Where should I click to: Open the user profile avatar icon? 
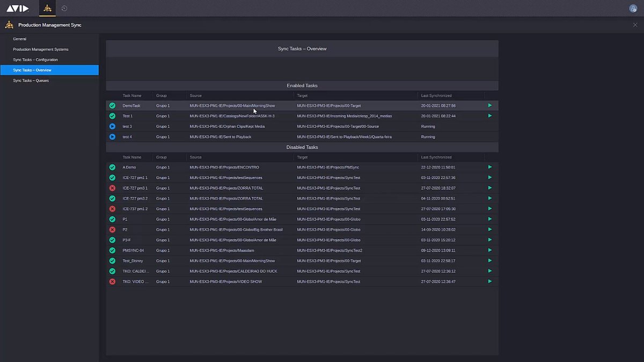[633, 8]
